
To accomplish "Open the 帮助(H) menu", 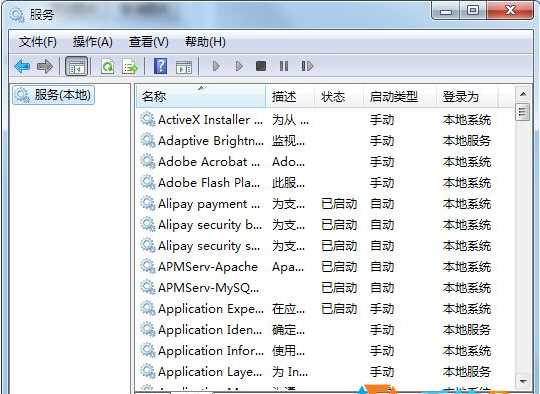I will (205, 42).
